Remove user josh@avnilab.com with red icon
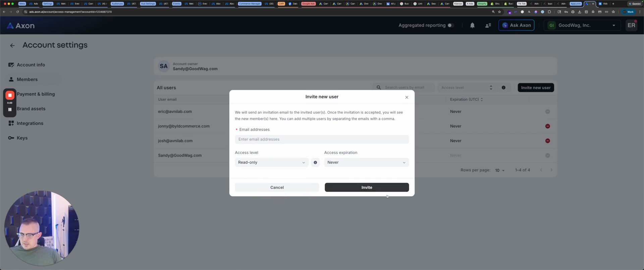Image resolution: width=644 pixels, height=270 pixels. click(x=547, y=141)
